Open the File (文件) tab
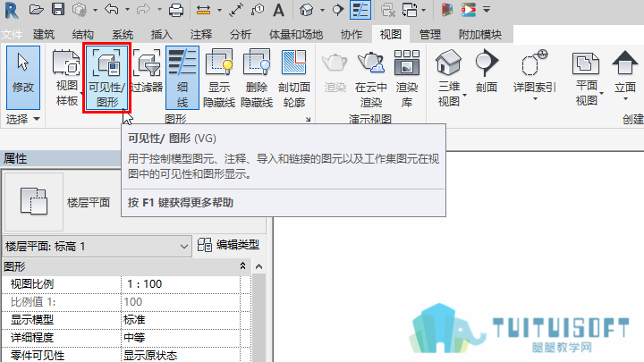644x362 pixels. 11,35
